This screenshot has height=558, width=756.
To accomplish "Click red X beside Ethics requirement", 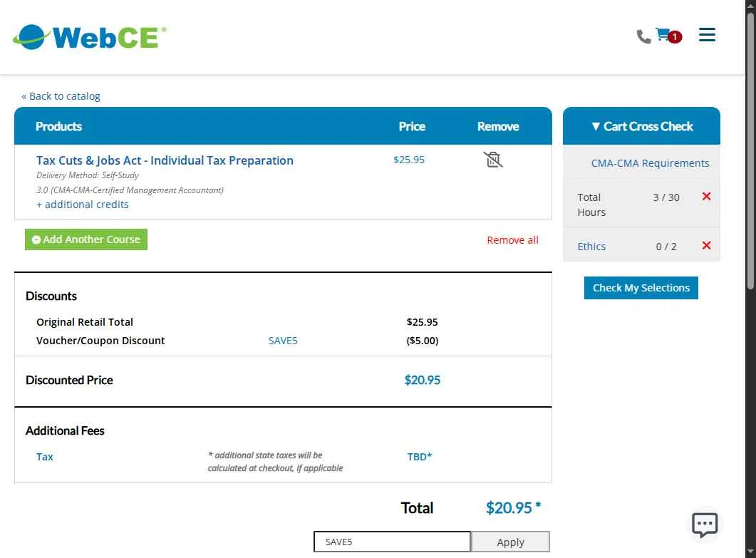I will pyautogui.click(x=706, y=246).
